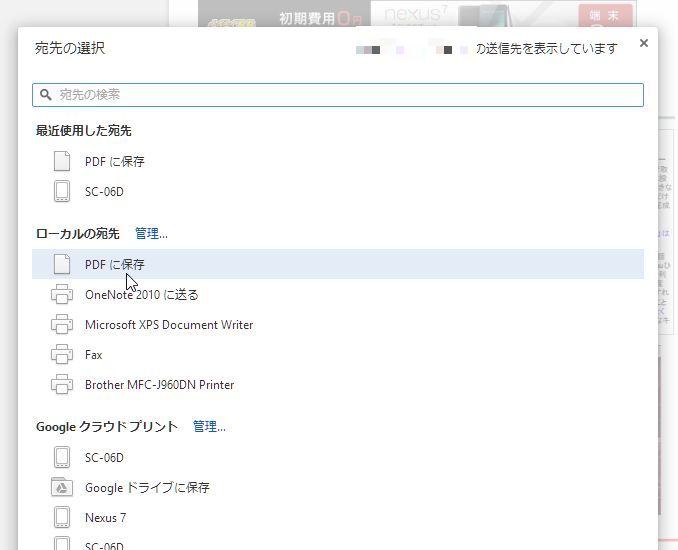Click phone icon of Cloud Print SC-06D
This screenshot has width=678, height=550.
(x=62, y=457)
